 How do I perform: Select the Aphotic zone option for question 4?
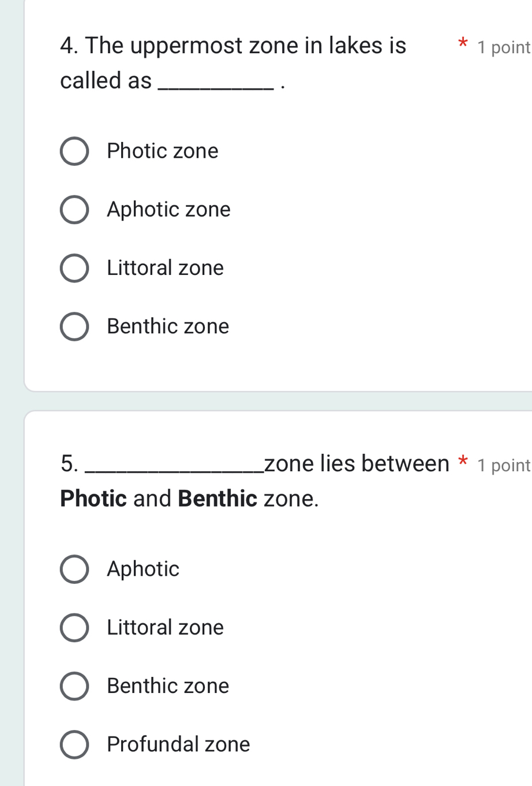click(x=74, y=210)
